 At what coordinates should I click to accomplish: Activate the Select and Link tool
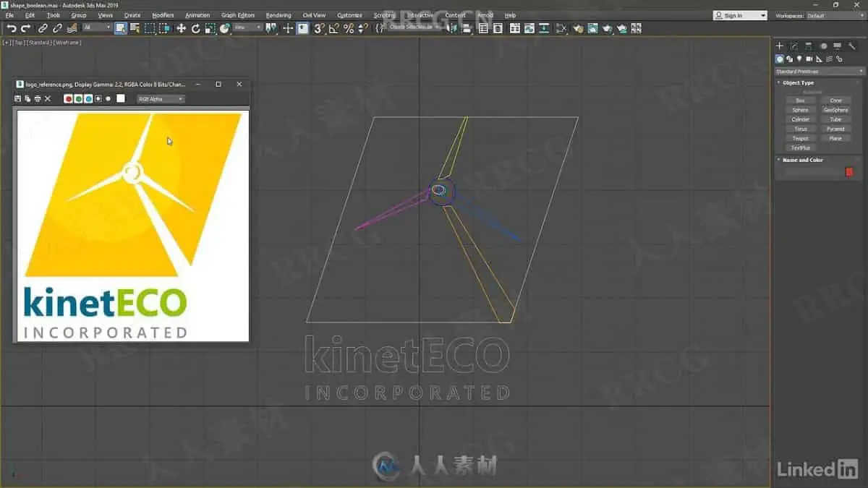pyautogui.click(x=43, y=28)
